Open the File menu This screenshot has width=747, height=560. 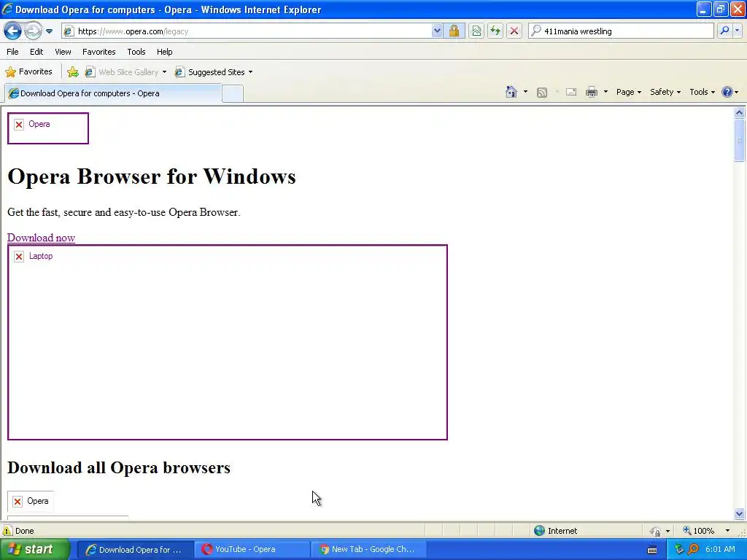tap(13, 52)
